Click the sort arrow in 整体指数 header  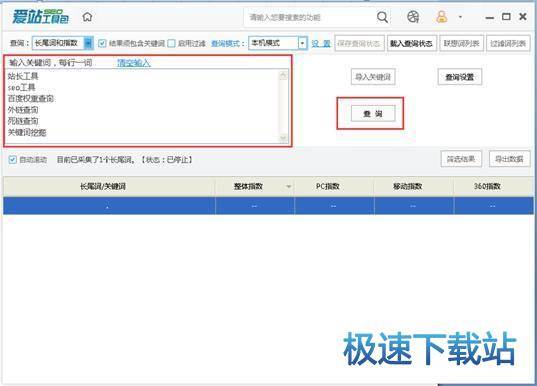(x=288, y=187)
